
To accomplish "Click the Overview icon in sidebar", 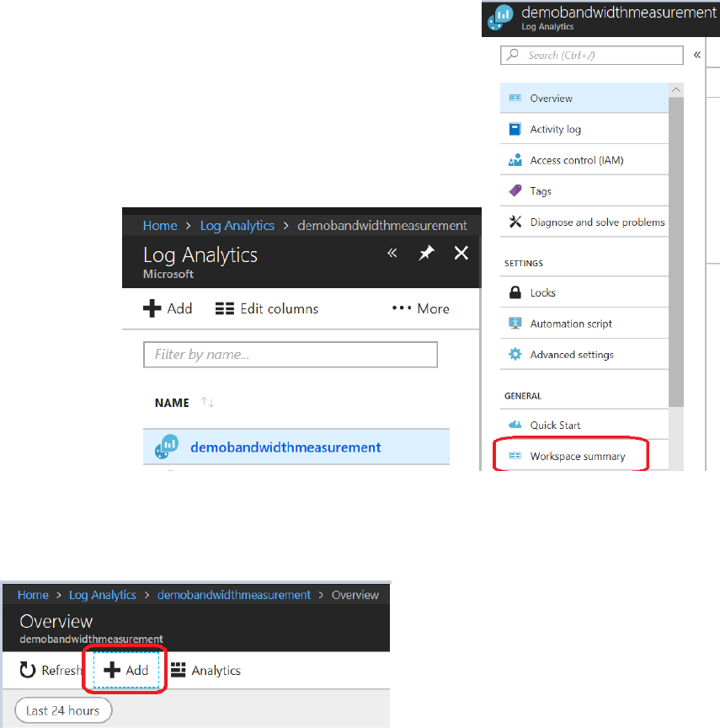I will point(515,98).
